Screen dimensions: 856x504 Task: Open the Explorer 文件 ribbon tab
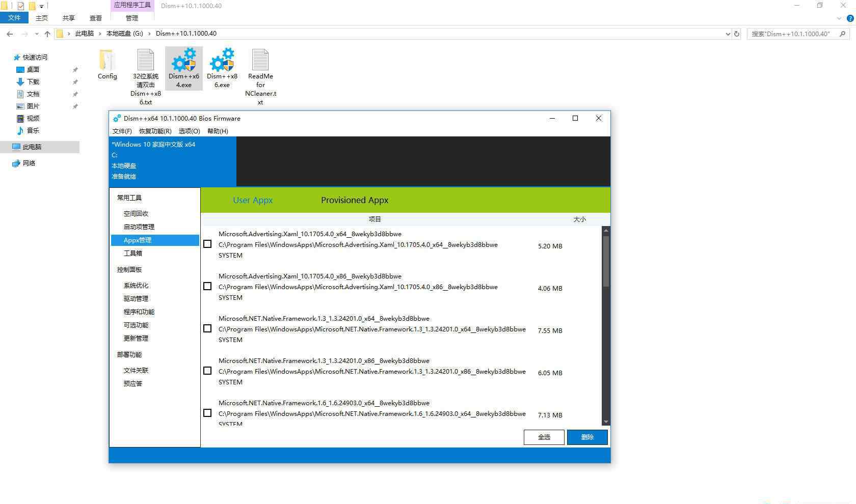[x=14, y=18]
